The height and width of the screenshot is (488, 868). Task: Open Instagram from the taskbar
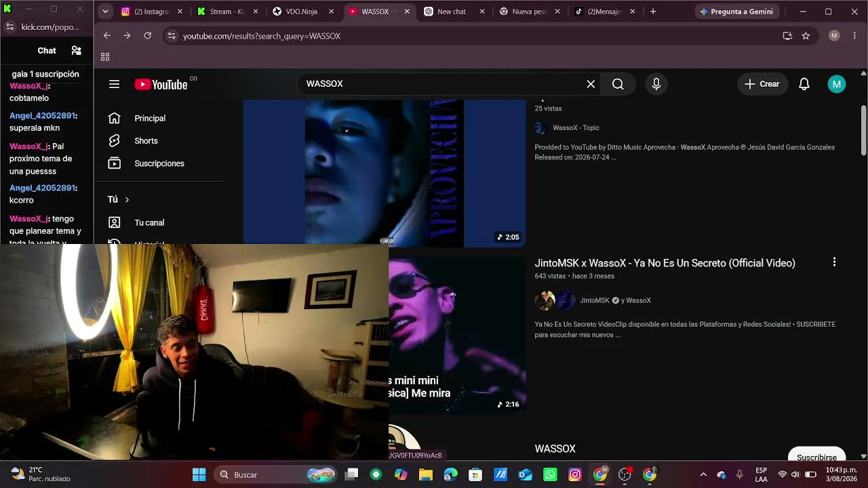pyautogui.click(x=575, y=474)
